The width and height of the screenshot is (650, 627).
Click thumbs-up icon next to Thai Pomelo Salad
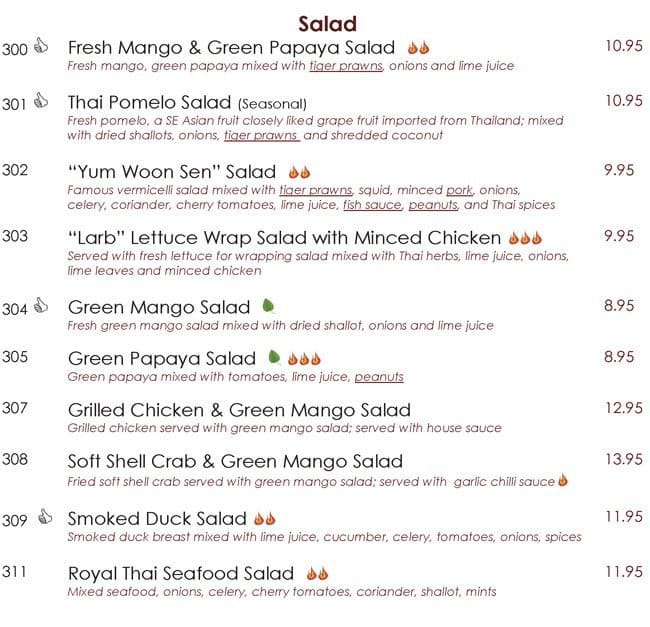(x=41, y=101)
